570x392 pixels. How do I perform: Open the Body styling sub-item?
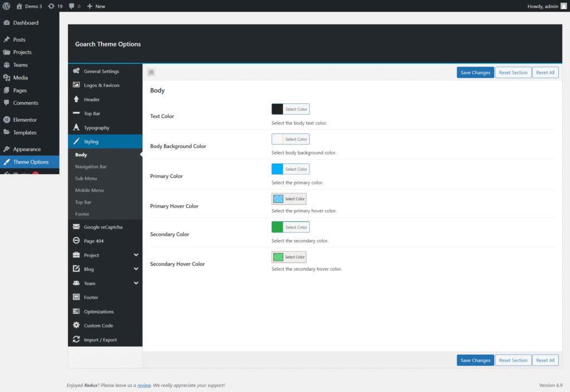81,155
